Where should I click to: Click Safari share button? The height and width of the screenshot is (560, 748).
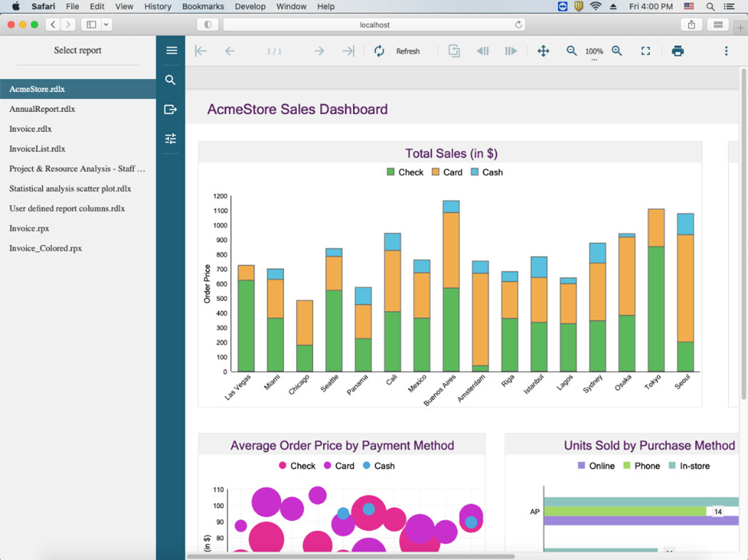point(691,24)
